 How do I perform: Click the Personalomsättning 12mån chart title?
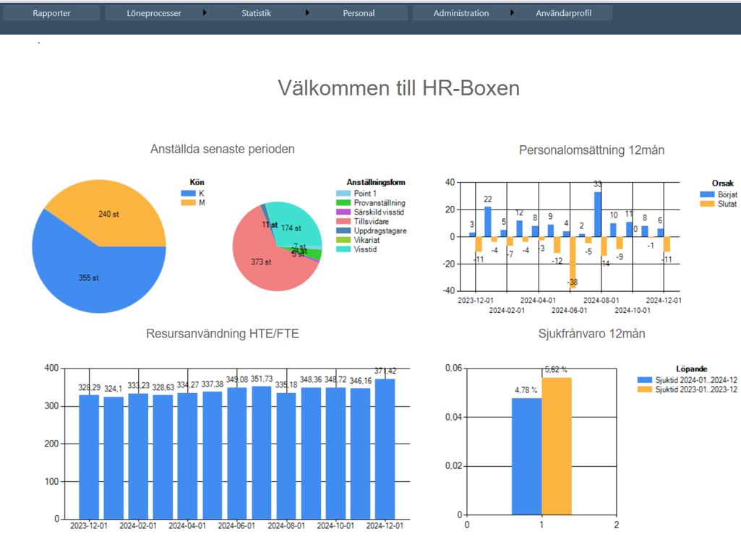point(591,150)
